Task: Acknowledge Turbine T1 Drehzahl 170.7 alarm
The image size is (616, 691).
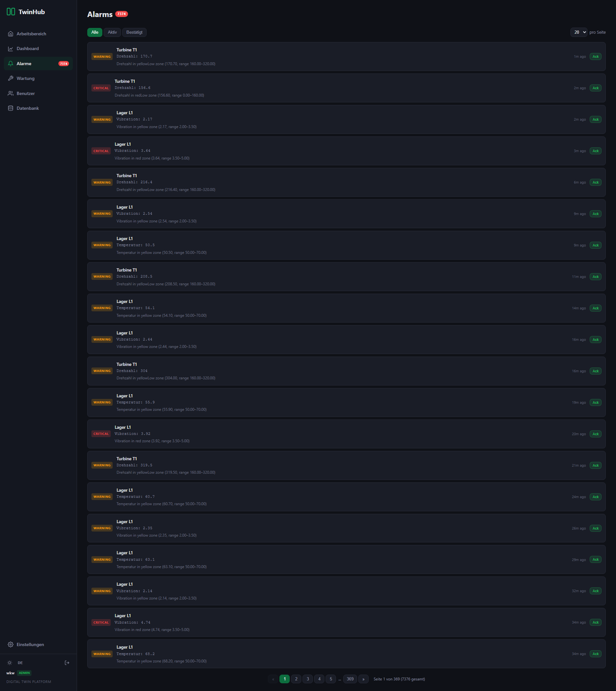Action: [595, 57]
